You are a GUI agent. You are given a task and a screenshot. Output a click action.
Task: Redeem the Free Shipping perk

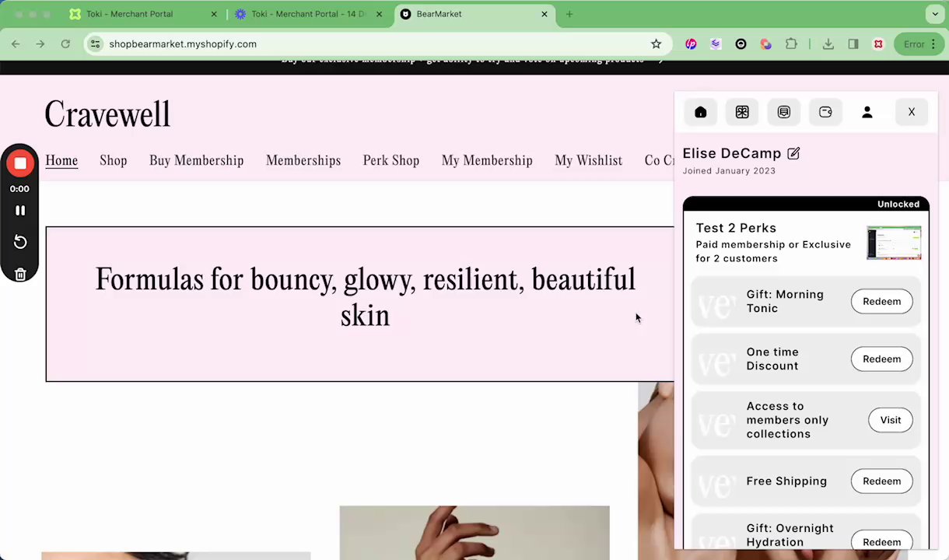(881, 481)
